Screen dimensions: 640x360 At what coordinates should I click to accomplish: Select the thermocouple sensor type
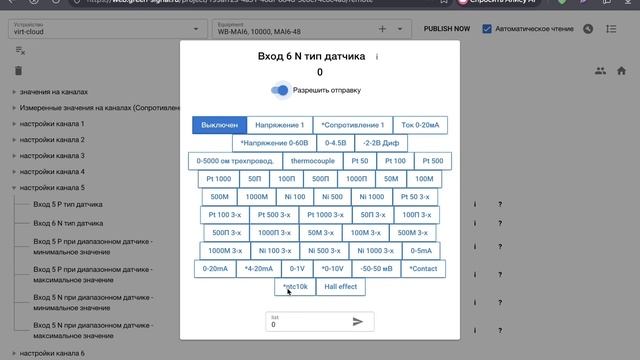point(313,161)
